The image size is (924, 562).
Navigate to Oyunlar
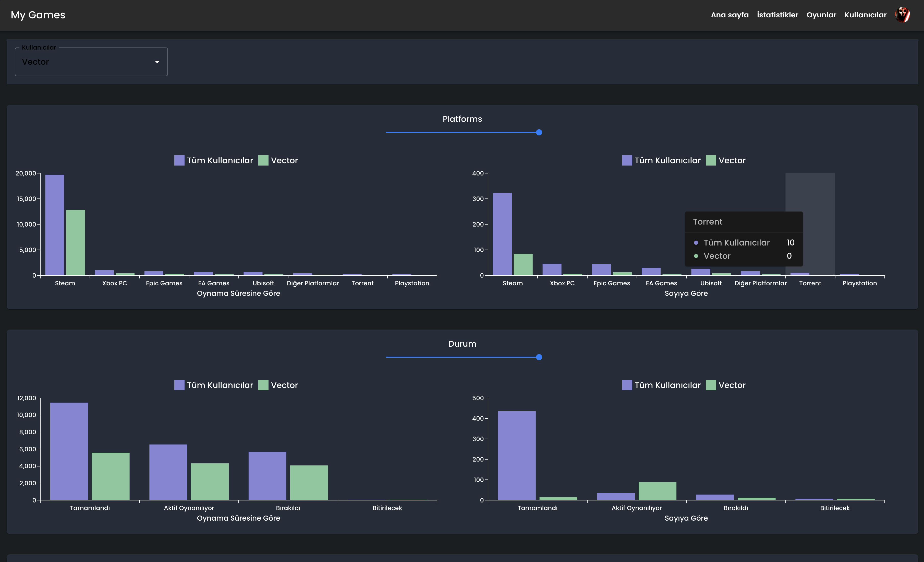coord(821,15)
